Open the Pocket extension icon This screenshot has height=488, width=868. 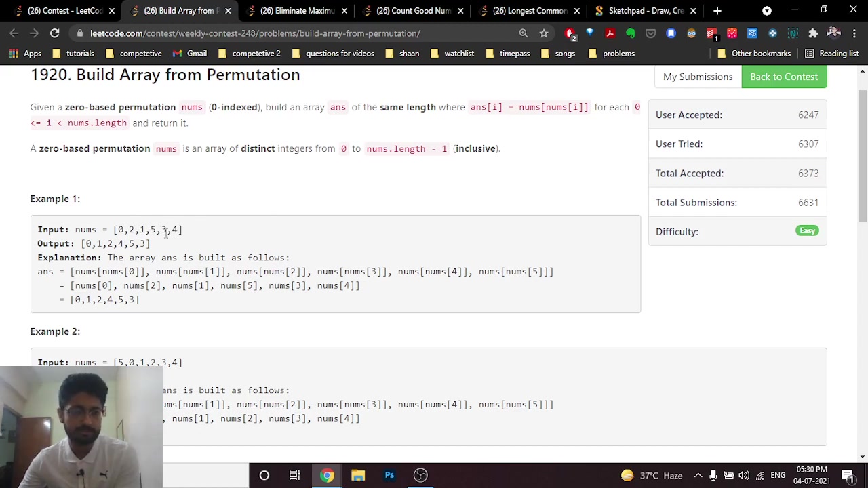pyautogui.click(x=650, y=33)
